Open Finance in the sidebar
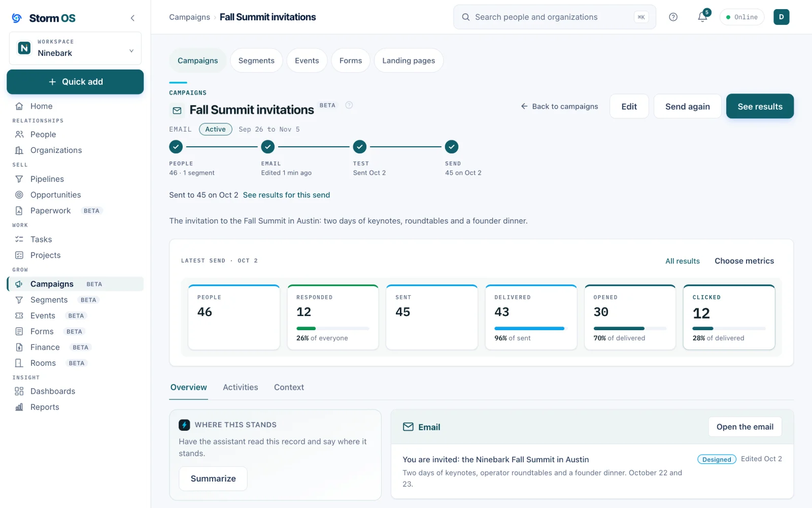812x508 pixels. click(x=75, y=347)
